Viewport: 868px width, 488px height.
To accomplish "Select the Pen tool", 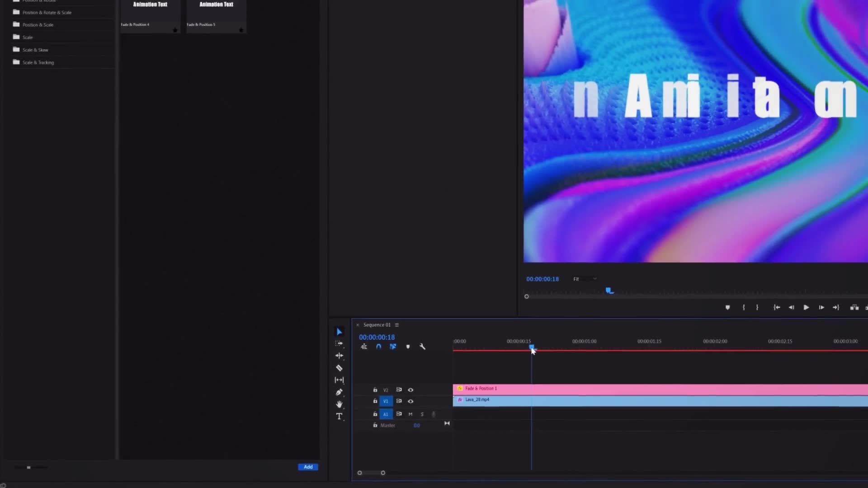I will (339, 392).
